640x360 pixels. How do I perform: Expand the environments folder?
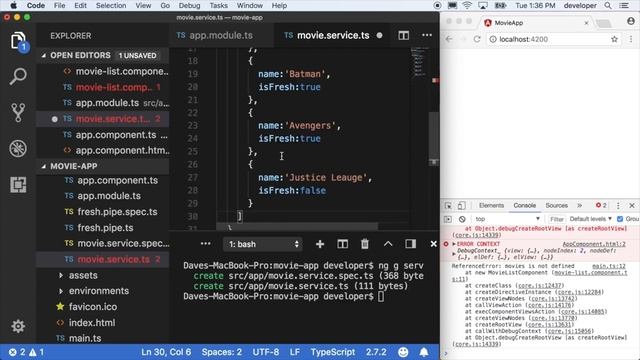tap(61, 291)
